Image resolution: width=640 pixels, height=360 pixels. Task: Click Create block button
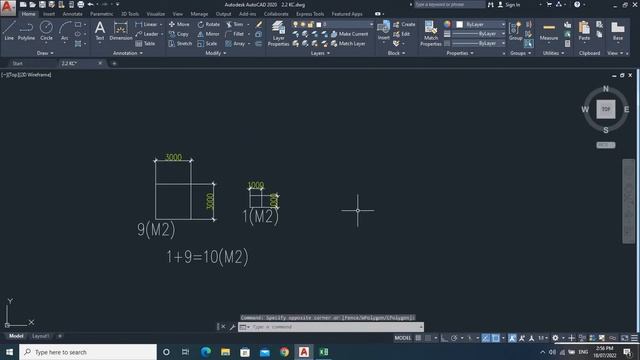point(404,24)
